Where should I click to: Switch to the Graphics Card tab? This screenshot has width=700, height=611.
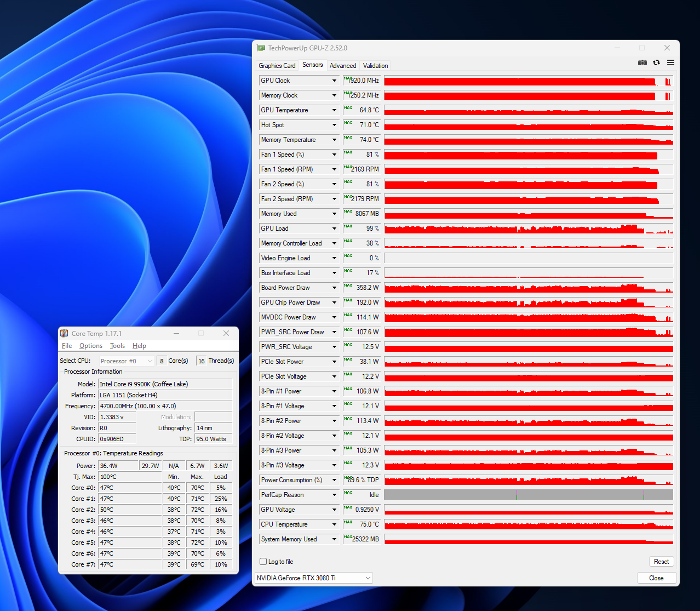[277, 66]
